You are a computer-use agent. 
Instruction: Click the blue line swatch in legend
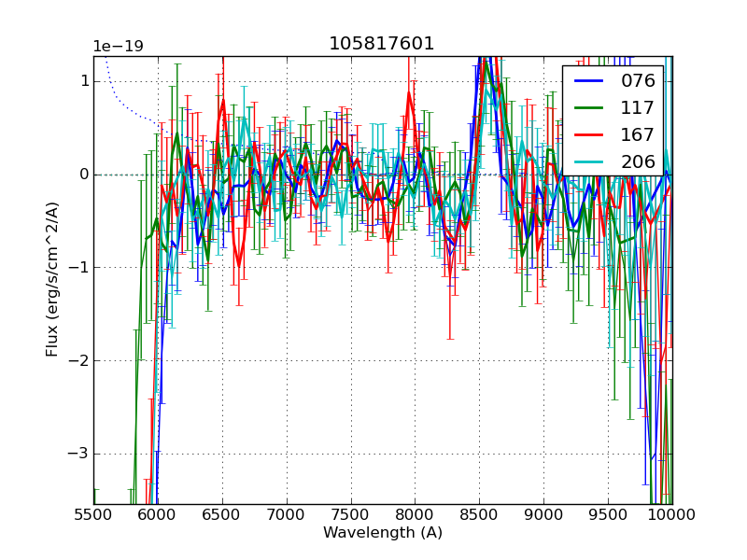click(x=587, y=80)
